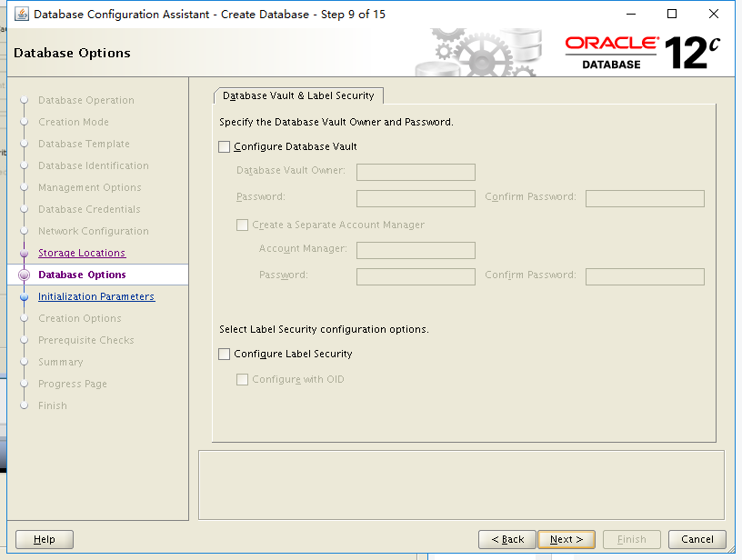Enable Configure Label Security
The height and width of the screenshot is (560, 742).
[x=224, y=354]
